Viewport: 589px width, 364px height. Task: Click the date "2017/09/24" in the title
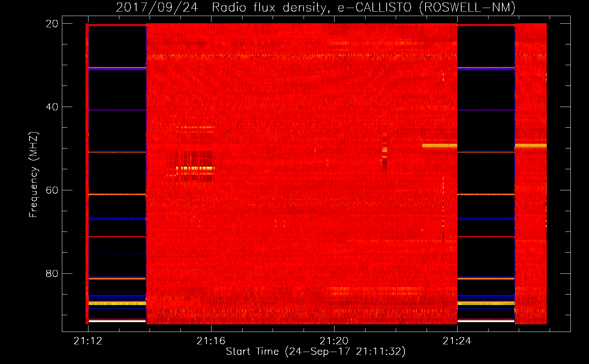[x=157, y=7]
